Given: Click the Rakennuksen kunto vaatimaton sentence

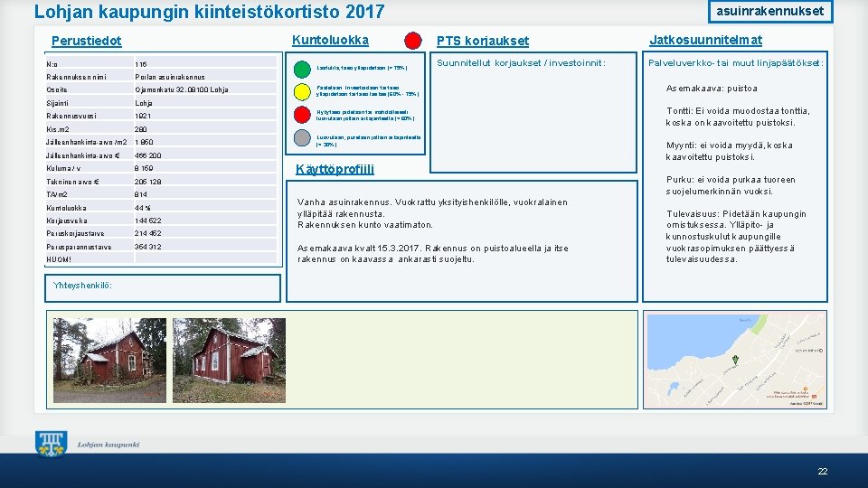Looking at the screenshot, I should pyautogui.click(x=365, y=225).
